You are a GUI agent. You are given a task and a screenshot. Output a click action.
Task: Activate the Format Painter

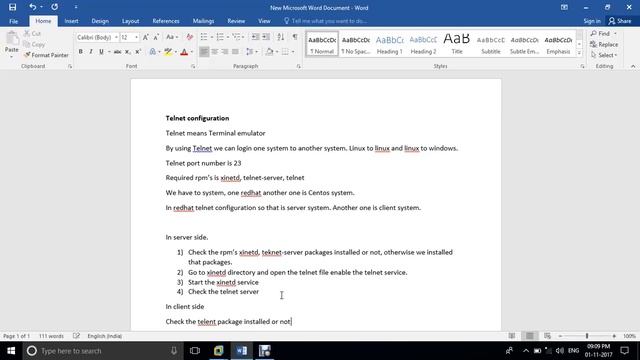point(46,55)
